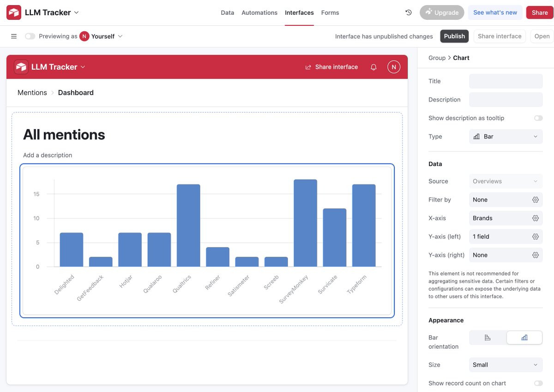The image size is (554, 392).
Task: Open the X-axis Brands settings gear
Action: click(536, 218)
